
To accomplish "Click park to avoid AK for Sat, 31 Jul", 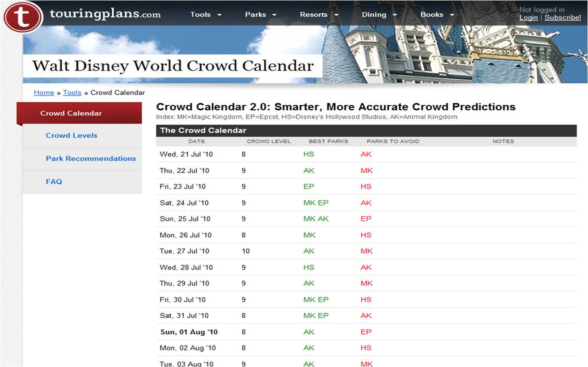I will [366, 316].
